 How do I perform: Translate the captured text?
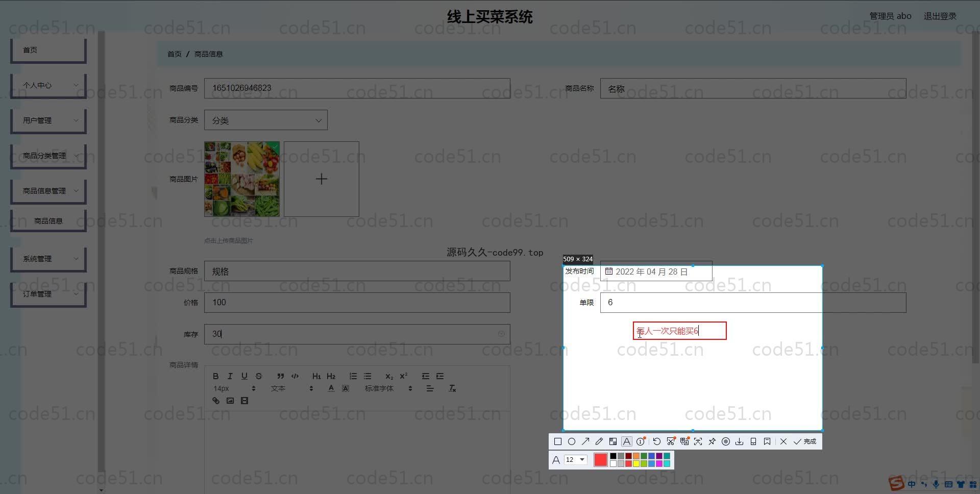pos(685,441)
